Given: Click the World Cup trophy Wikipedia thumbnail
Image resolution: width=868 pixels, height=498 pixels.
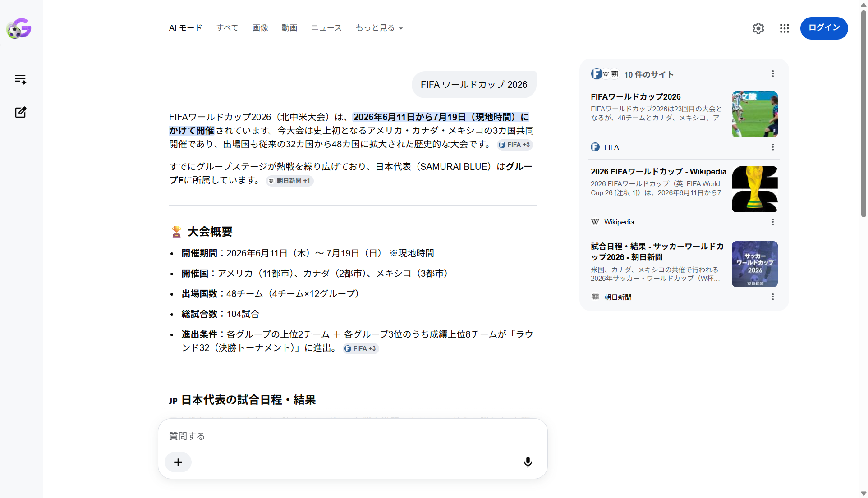Looking at the screenshot, I should (755, 189).
